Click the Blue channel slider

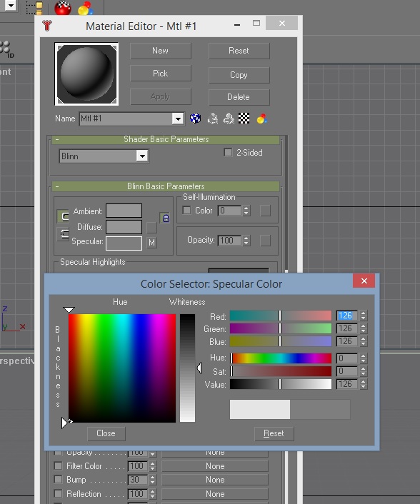tap(281, 341)
